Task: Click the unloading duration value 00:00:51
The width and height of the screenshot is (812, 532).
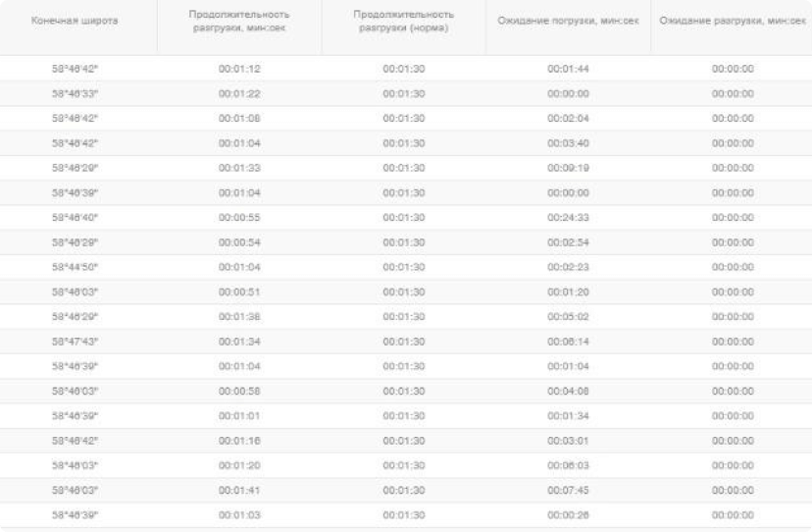Action: click(x=239, y=293)
